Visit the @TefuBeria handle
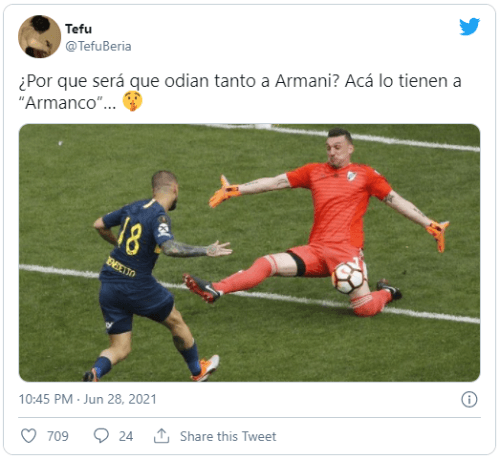The image size is (500, 459). (x=98, y=46)
